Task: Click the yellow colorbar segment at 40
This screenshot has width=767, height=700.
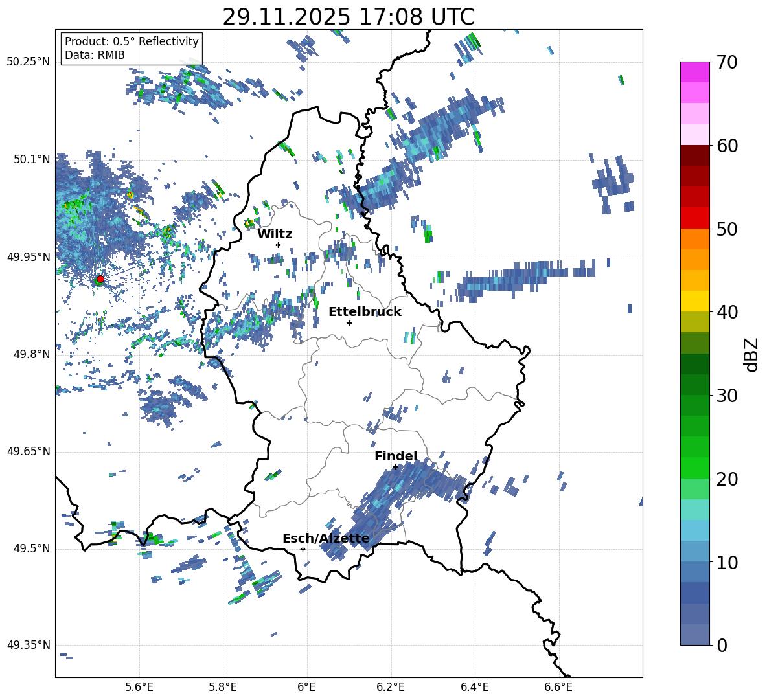Action: (694, 301)
